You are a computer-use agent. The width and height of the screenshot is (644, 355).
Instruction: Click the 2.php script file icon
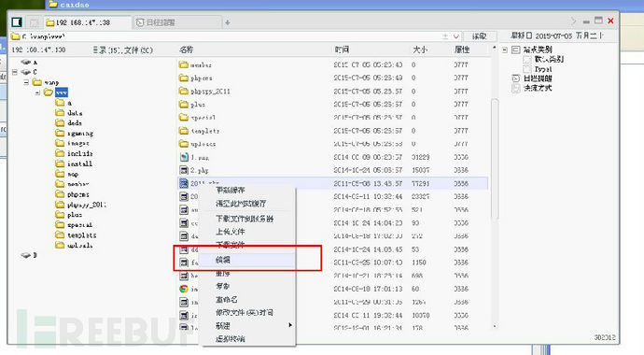pyautogui.click(x=184, y=170)
